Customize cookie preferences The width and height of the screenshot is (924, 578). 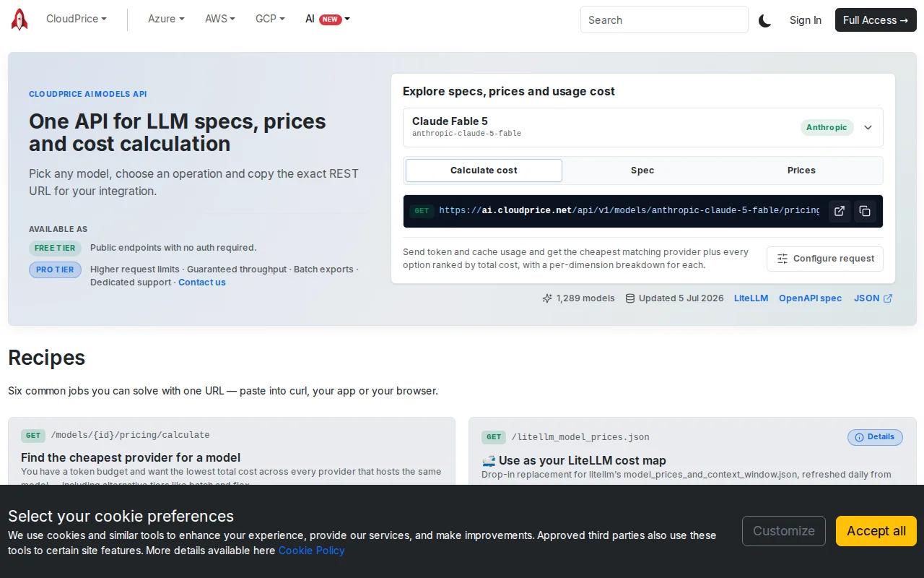pos(784,531)
